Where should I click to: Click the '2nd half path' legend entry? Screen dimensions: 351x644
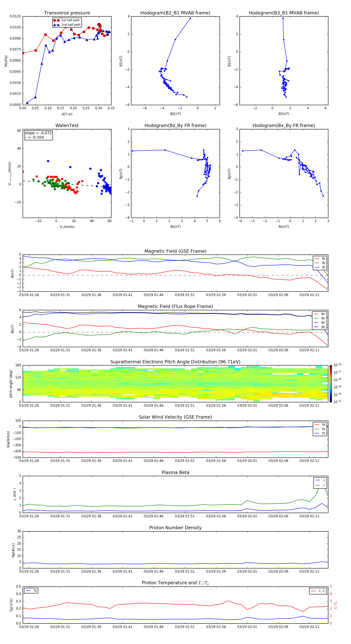[x=67, y=25]
